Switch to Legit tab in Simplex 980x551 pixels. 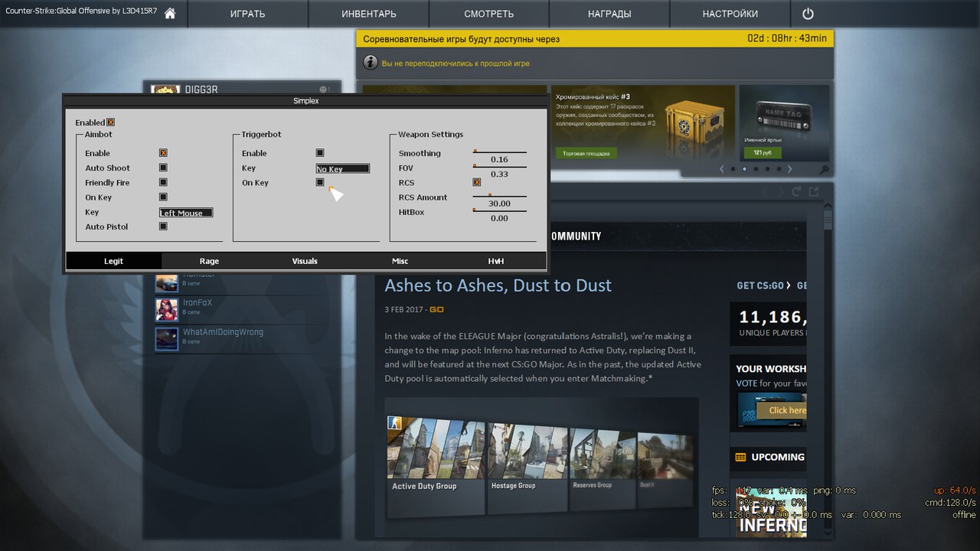113,261
